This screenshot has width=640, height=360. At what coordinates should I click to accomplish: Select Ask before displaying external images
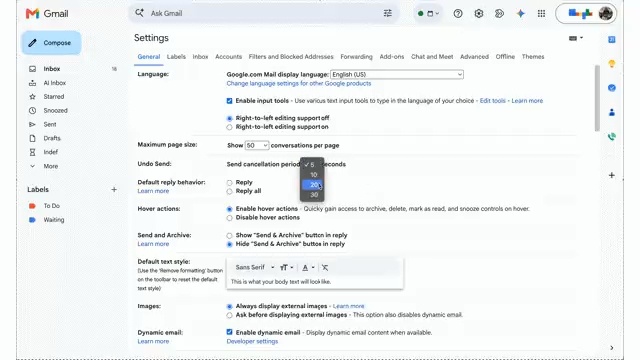[x=229, y=315]
